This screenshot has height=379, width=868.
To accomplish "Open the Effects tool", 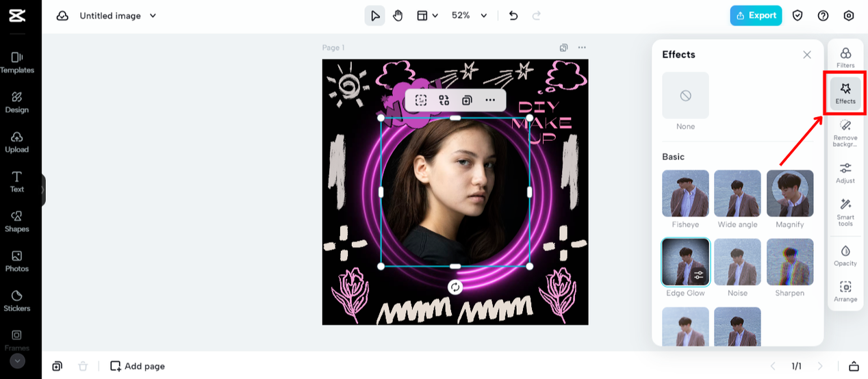I will coord(845,93).
